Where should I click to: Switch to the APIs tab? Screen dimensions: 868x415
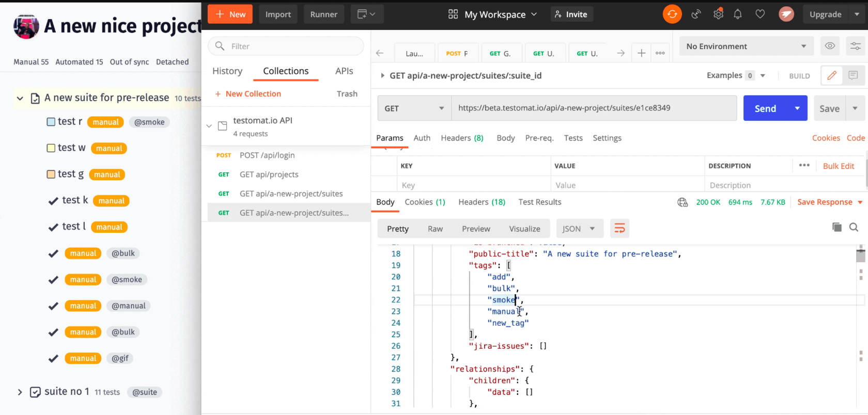tap(344, 71)
